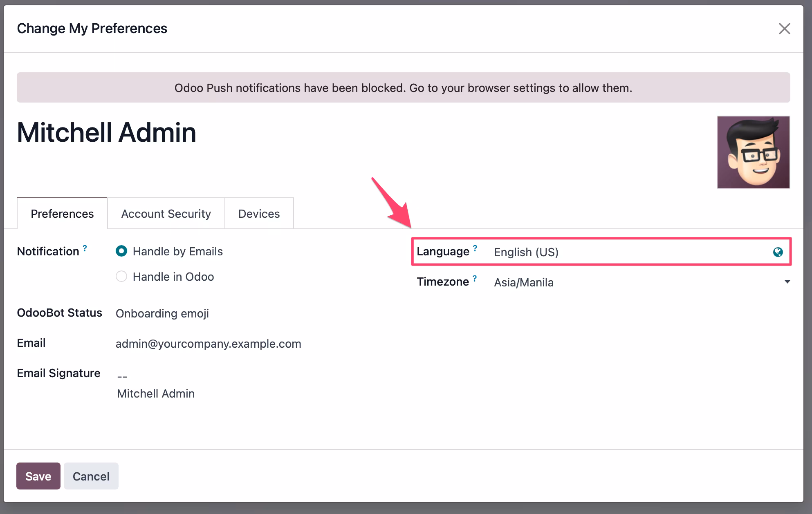This screenshot has height=514, width=812.
Task: Click the push notifications blocked banner
Action: (x=403, y=87)
